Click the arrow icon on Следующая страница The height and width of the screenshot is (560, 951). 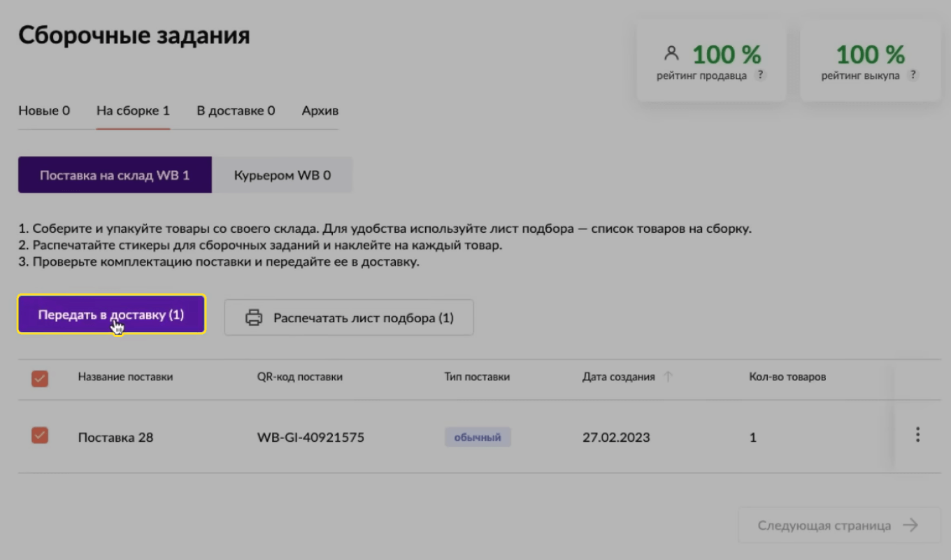[x=910, y=525]
